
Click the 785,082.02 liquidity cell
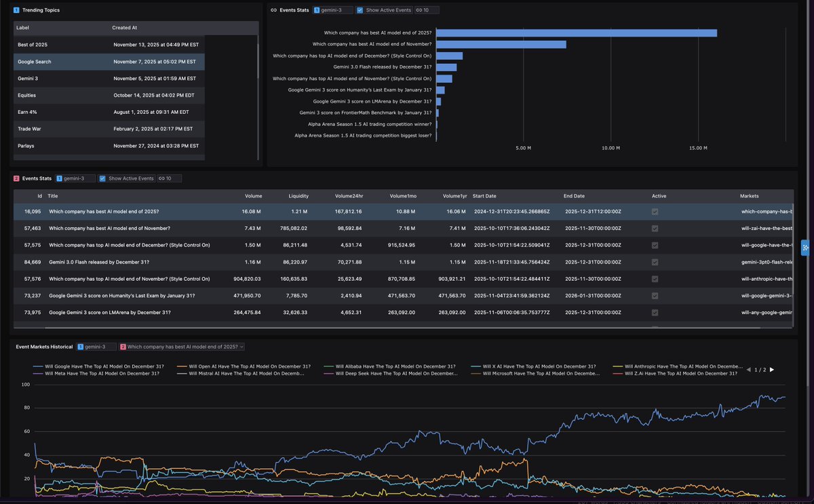click(293, 229)
